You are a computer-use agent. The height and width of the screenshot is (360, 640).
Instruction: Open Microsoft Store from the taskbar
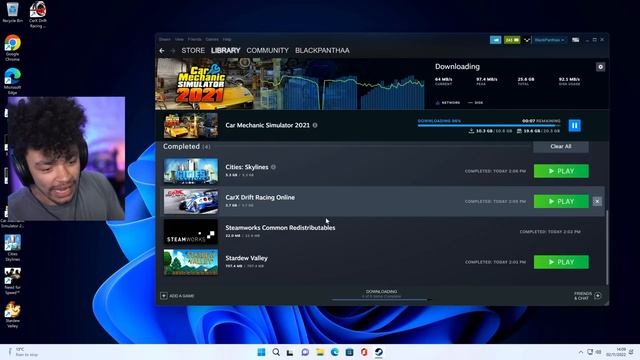pyautogui.click(x=349, y=352)
